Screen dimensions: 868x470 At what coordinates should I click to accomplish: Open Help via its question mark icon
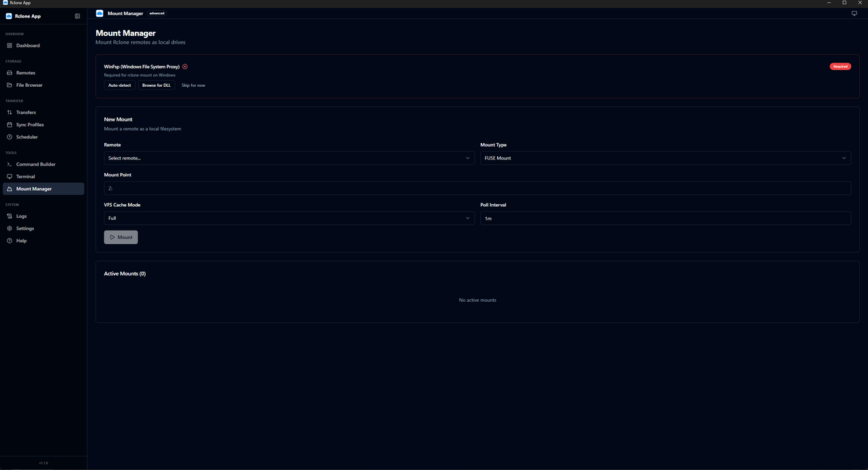tap(9, 241)
